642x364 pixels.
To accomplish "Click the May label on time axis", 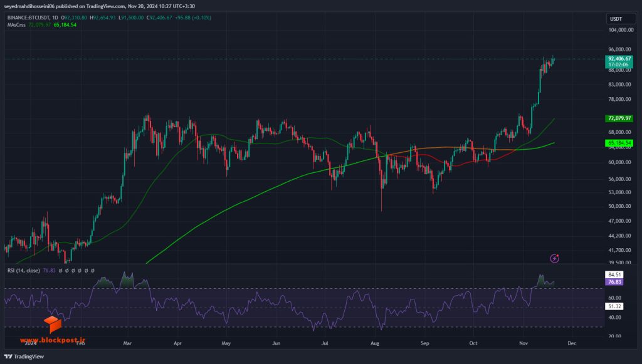I will (x=226, y=343).
